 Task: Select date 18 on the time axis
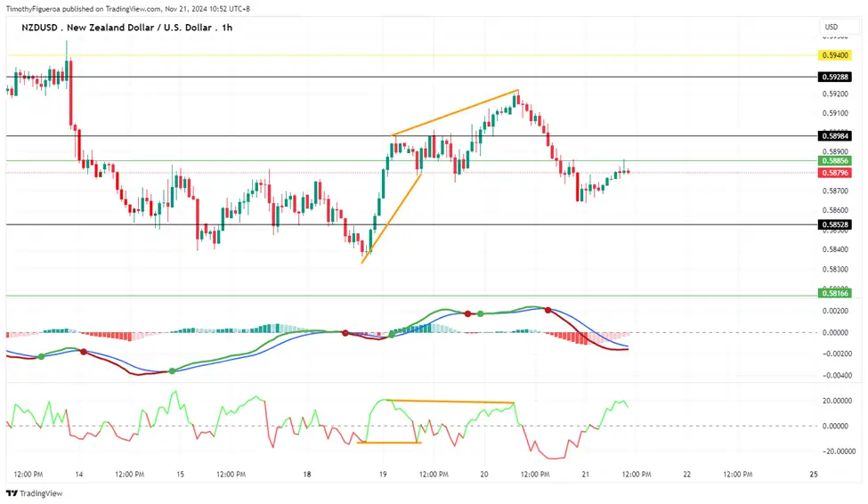point(307,475)
